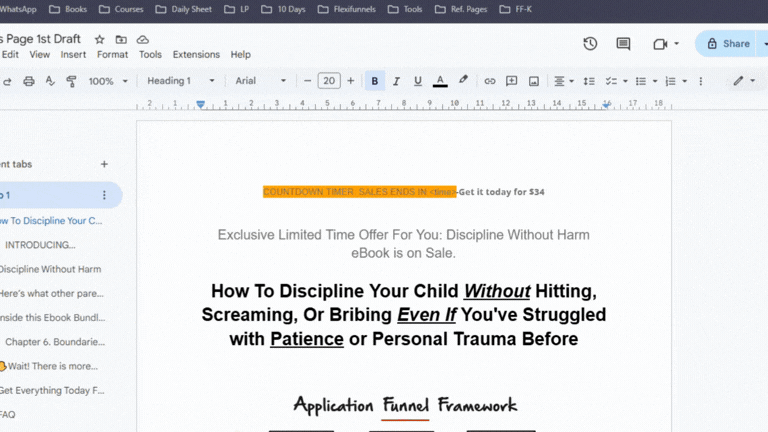Click the insert image icon
768x432 pixels.
[x=533, y=81]
